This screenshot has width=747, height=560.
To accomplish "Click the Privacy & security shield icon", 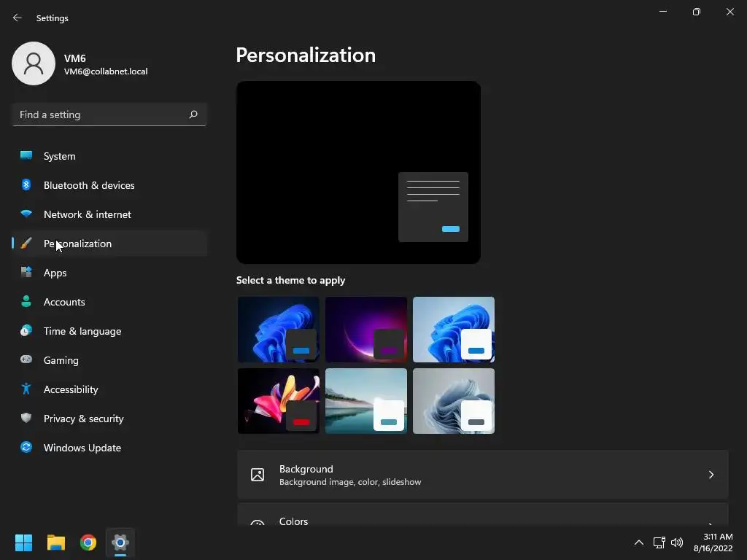I will [x=26, y=418].
